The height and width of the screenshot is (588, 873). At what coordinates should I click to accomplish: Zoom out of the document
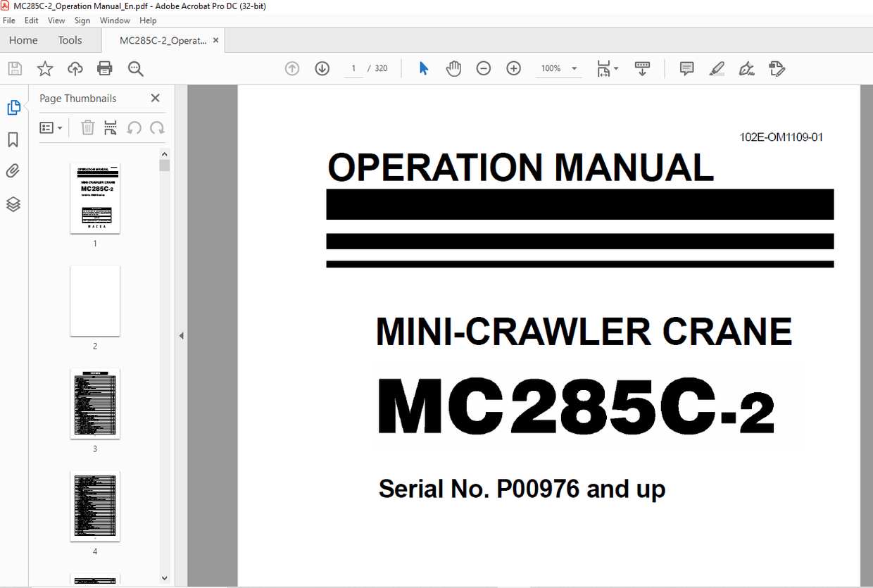(483, 68)
